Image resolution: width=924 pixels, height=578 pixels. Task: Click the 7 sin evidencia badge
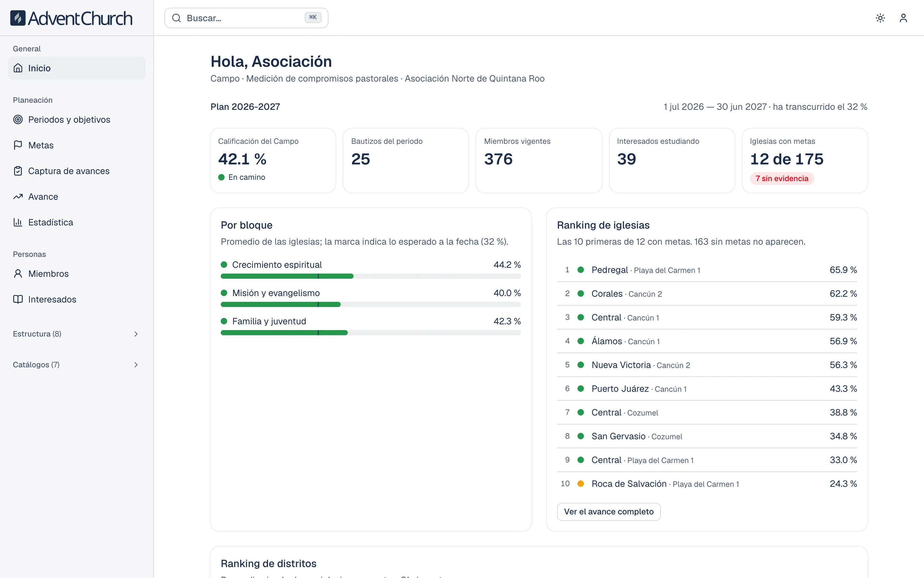(782, 179)
